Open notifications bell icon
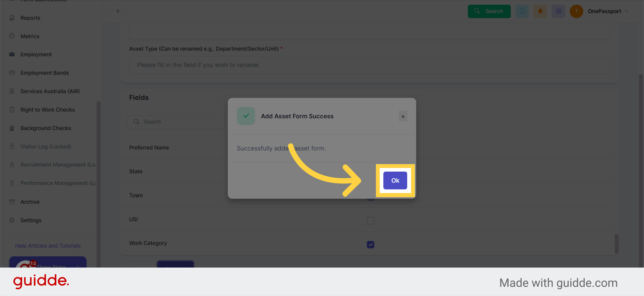 click(x=540, y=11)
